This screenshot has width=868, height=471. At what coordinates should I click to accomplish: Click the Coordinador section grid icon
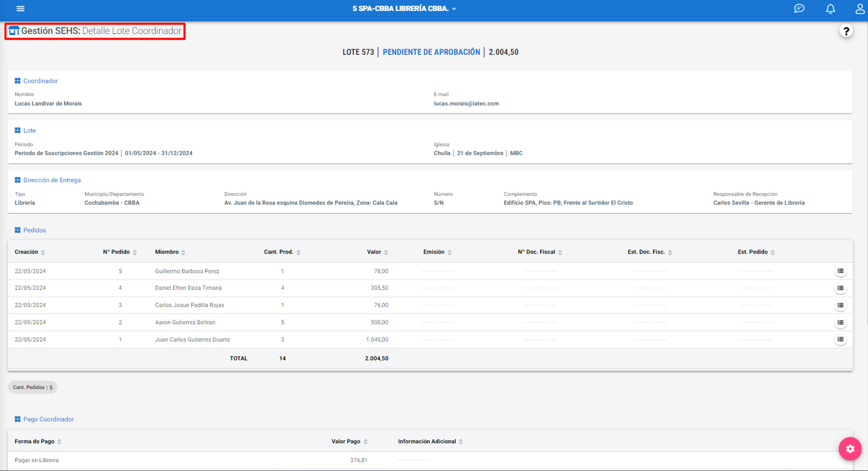click(x=17, y=81)
